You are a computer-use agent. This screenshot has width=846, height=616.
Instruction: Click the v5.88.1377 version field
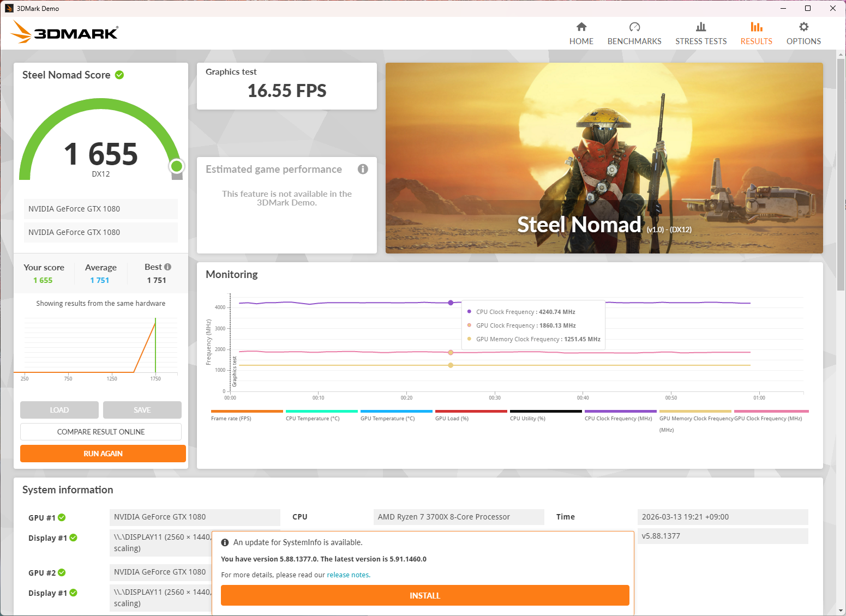pyautogui.click(x=723, y=536)
